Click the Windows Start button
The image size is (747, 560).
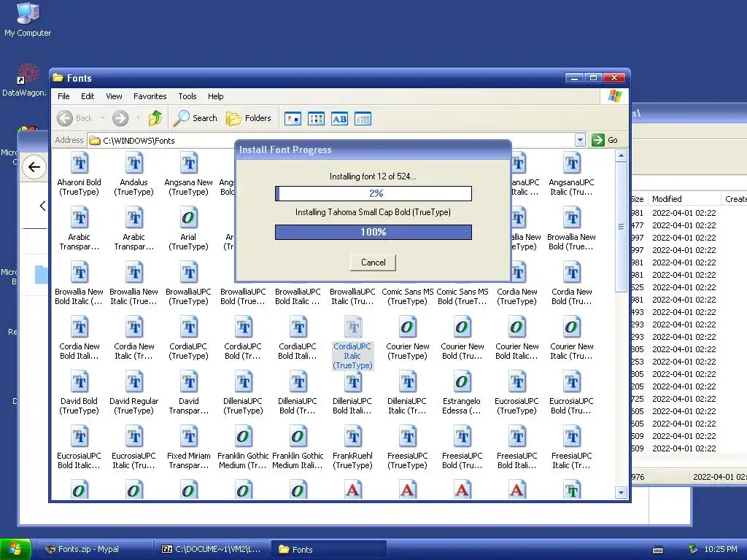15,549
